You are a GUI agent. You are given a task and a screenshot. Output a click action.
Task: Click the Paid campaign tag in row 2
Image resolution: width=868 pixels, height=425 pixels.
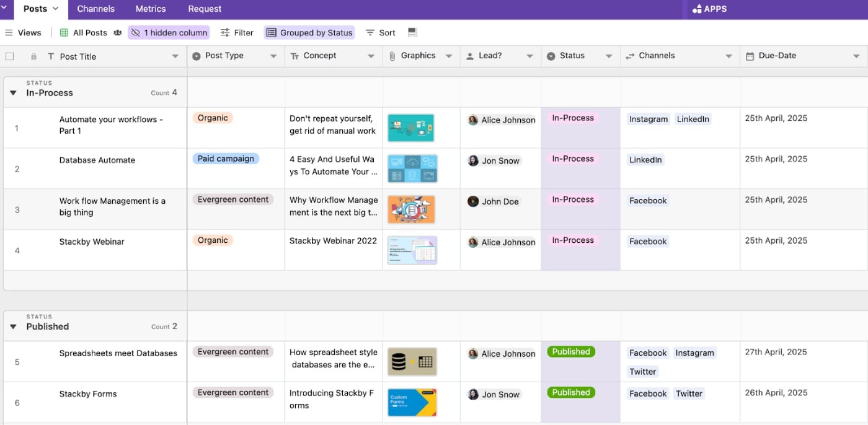(x=226, y=159)
